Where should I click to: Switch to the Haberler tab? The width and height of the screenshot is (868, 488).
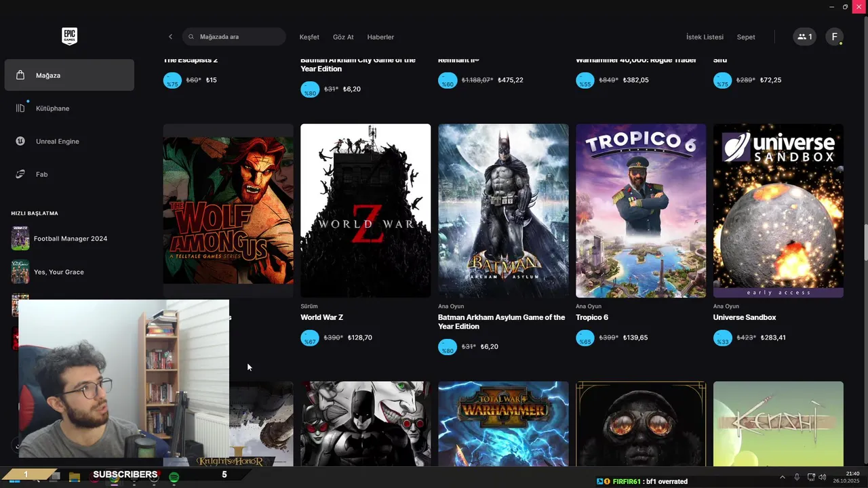pyautogui.click(x=380, y=37)
